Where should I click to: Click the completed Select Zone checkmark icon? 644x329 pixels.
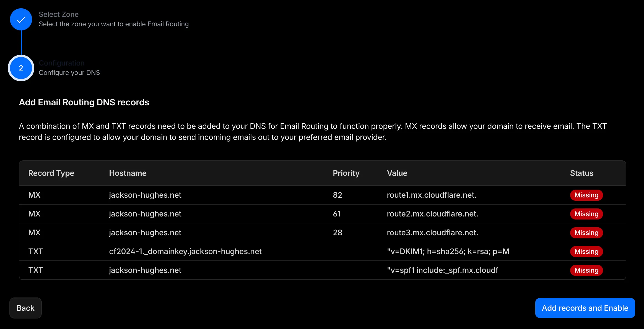[x=21, y=19]
